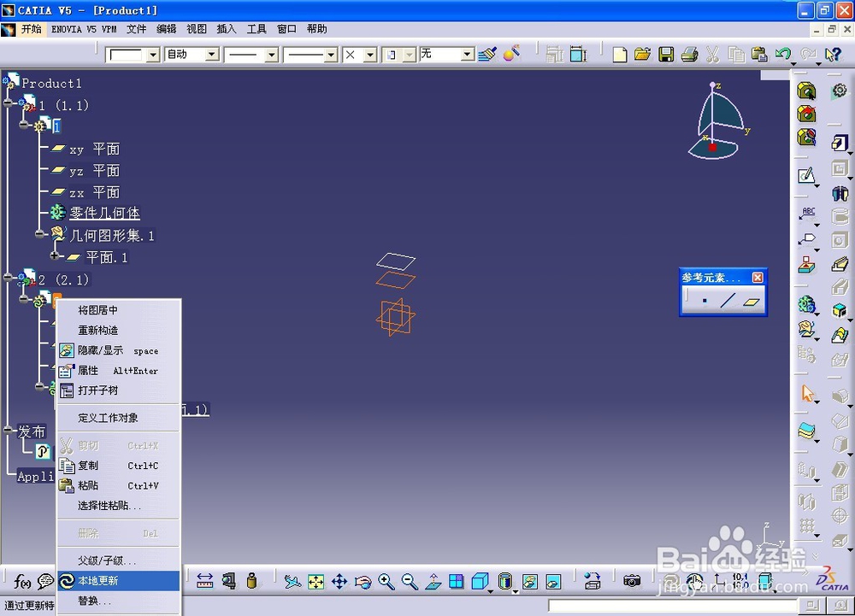The image size is (855, 616).
Task: Select Plane in reference elements toolbar
Action: (751, 302)
